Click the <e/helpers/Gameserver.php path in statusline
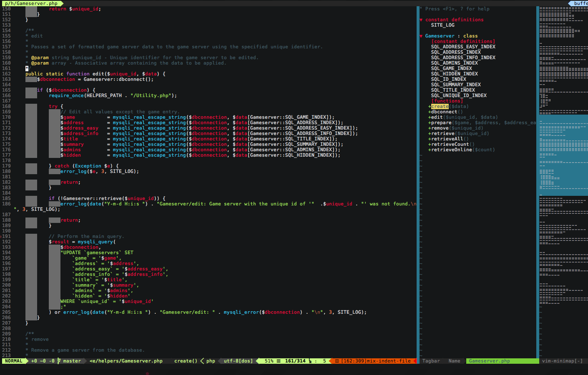The width and height of the screenshot is (588, 375). click(126, 361)
